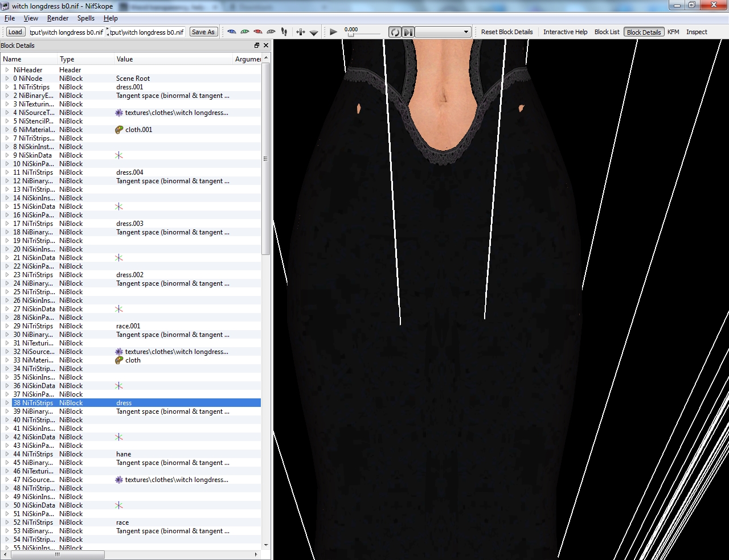The image size is (729, 560).
Task: Click palette icon in row 33 NiMaterial
Action: pyautogui.click(x=119, y=360)
